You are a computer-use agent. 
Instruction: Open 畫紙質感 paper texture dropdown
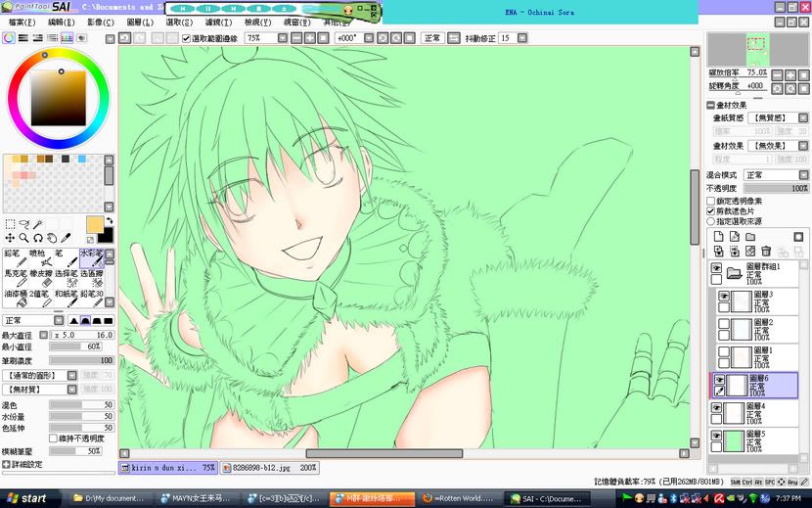[x=802, y=118]
